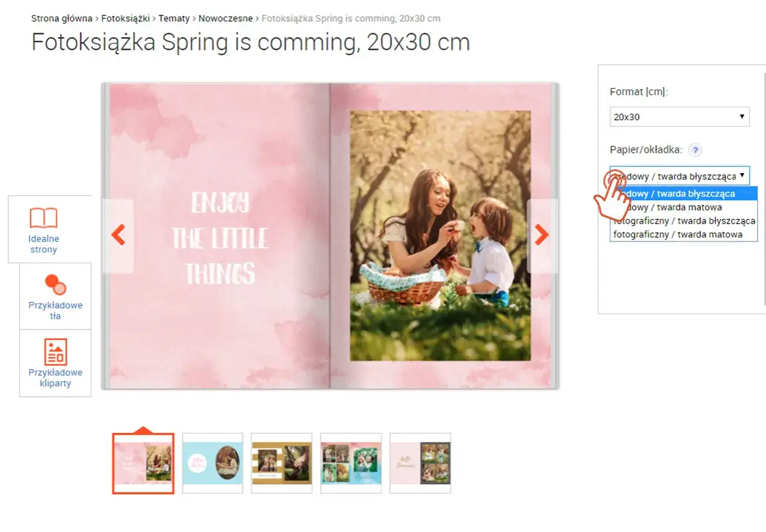The image size is (766, 532).
Task: Advance to next spread with right arrow
Action: pos(541,235)
